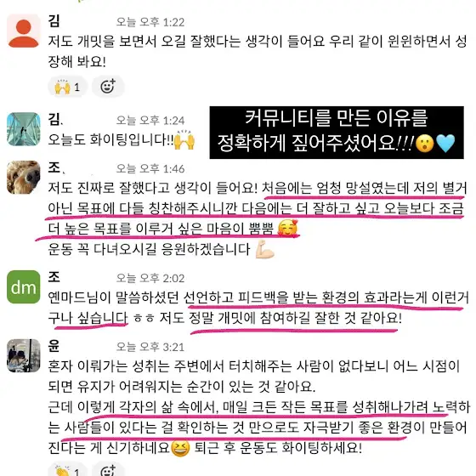476x476 pixels.
Task: Open the dog photo profile avatar
Action: tap(24, 178)
